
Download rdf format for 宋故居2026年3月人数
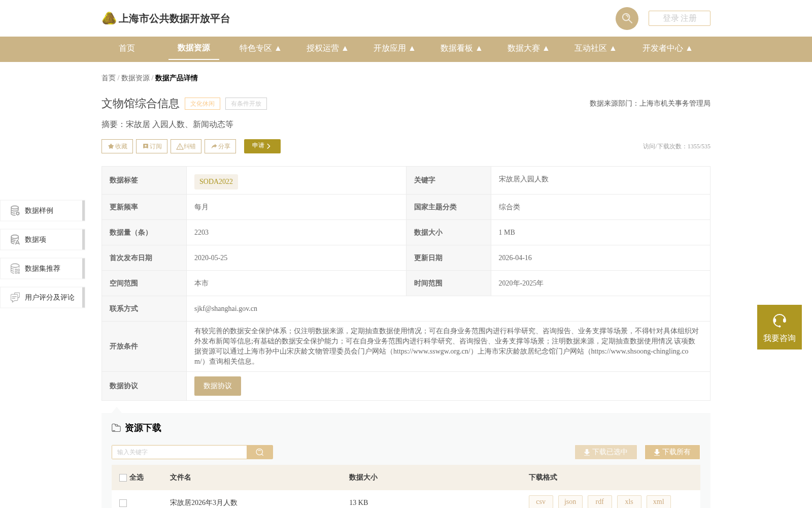[600, 502]
